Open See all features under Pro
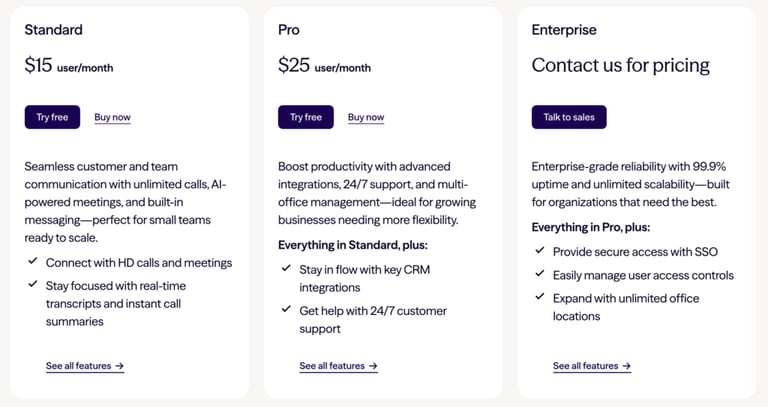This screenshot has height=407, width=768. (338, 366)
